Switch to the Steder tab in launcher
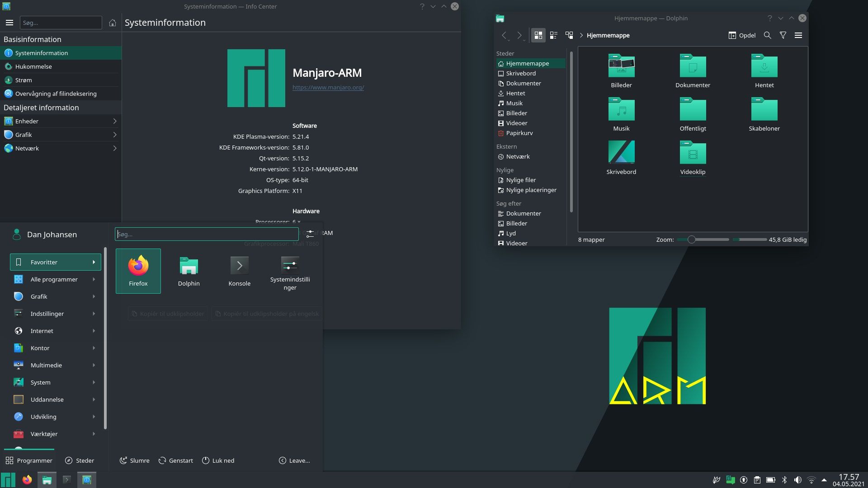Screen dimensions: 868x488 [80, 460]
